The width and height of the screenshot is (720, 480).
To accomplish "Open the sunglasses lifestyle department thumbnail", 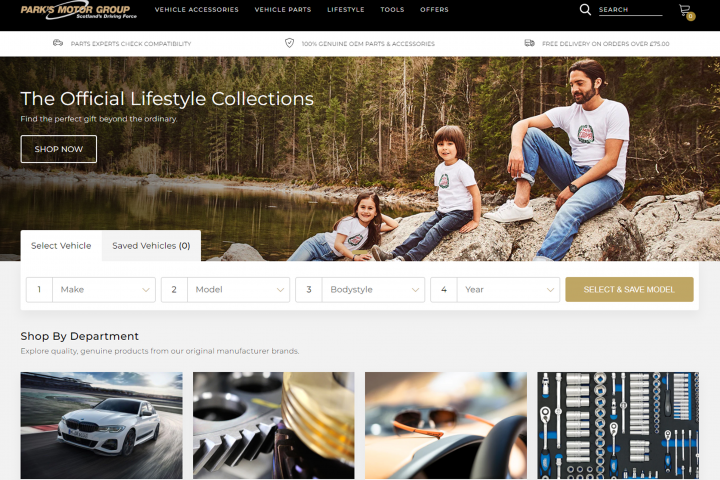I will pos(446,425).
